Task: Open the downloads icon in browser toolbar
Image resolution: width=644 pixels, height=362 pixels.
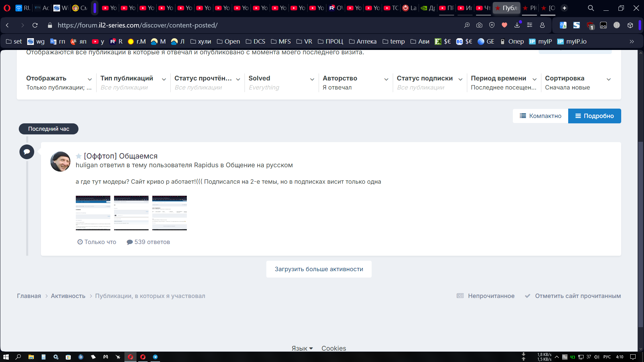Action: [517, 25]
